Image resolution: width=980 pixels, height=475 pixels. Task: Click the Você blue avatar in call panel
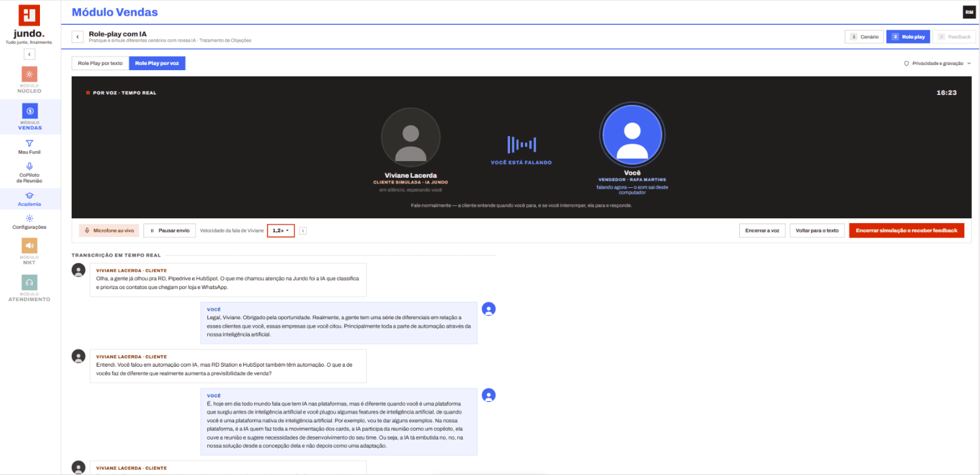coord(632,135)
